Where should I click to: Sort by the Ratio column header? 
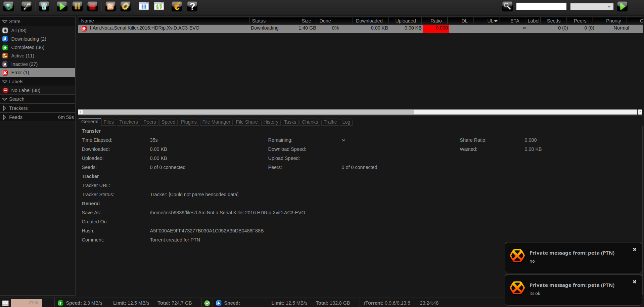tap(435, 21)
